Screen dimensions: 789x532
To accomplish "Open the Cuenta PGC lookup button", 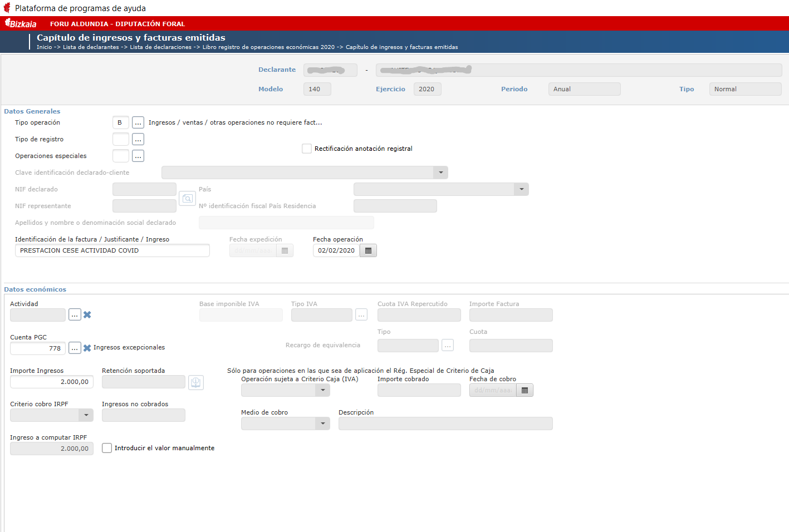I will pyautogui.click(x=75, y=348).
